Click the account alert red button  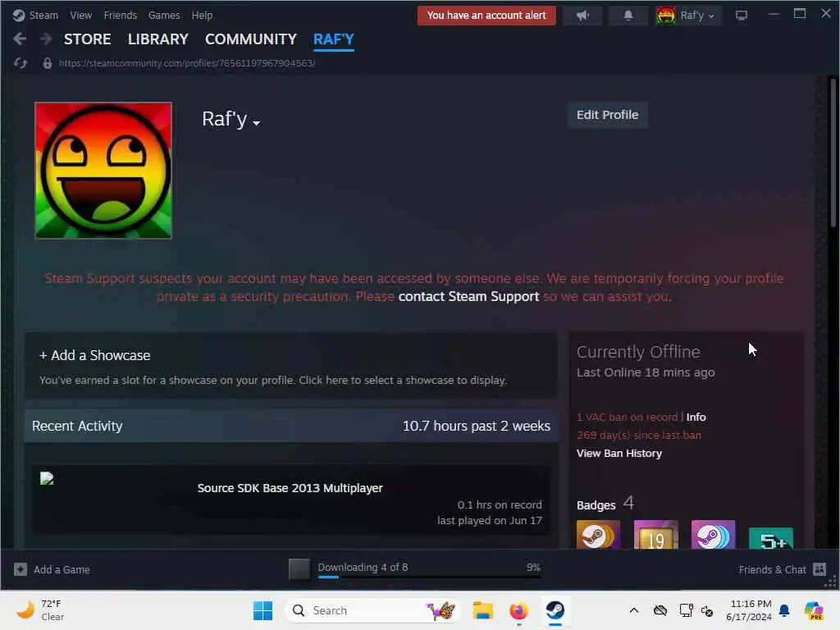click(x=486, y=16)
